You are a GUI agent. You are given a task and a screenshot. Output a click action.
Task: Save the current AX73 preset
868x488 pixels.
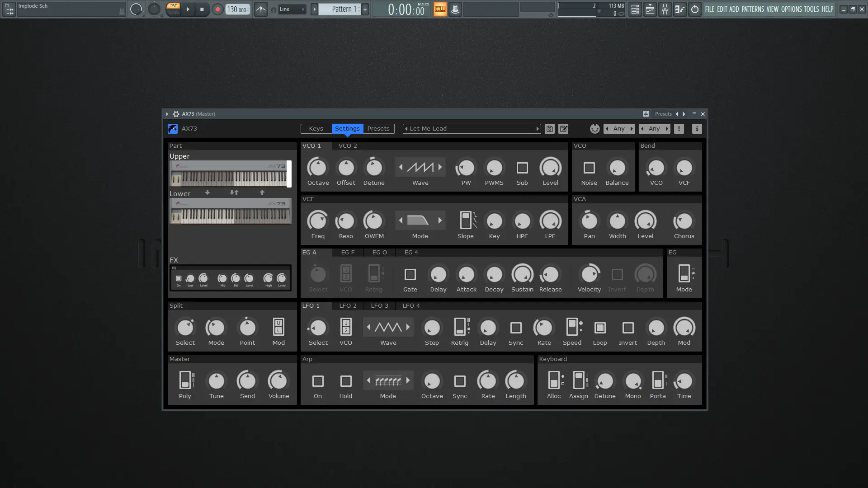pyautogui.click(x=549, y=129)
